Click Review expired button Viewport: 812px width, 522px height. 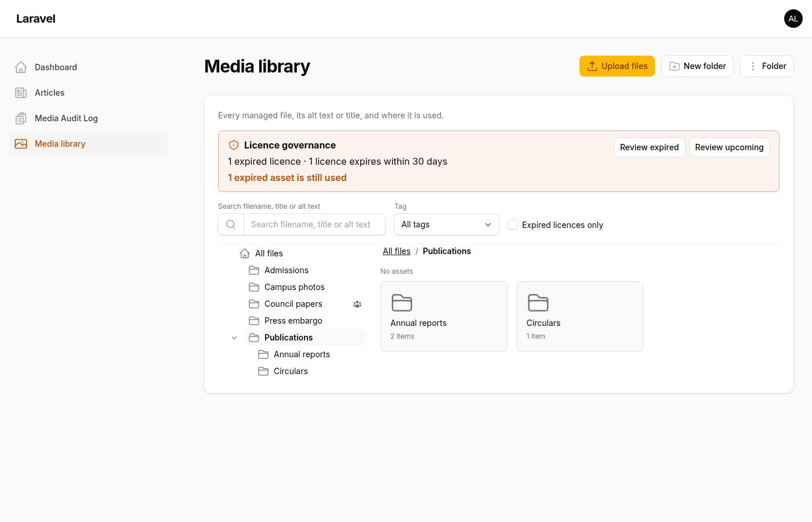(650, 147)
